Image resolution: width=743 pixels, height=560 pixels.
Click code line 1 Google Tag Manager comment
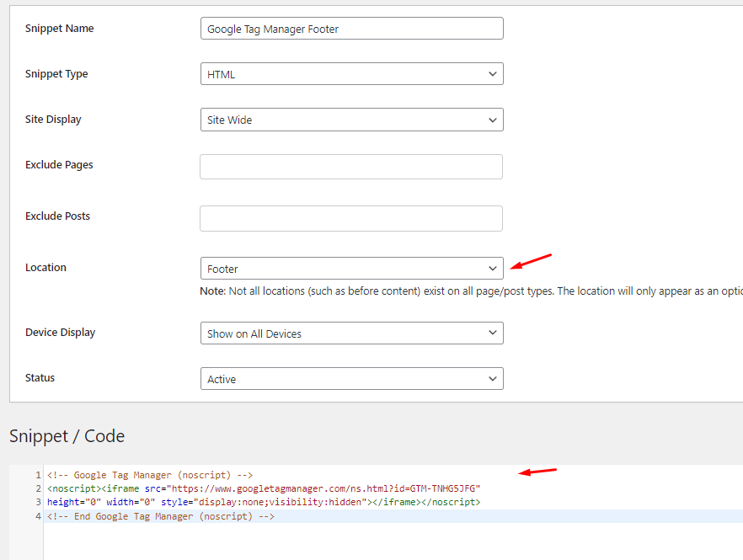click(150, 475)
